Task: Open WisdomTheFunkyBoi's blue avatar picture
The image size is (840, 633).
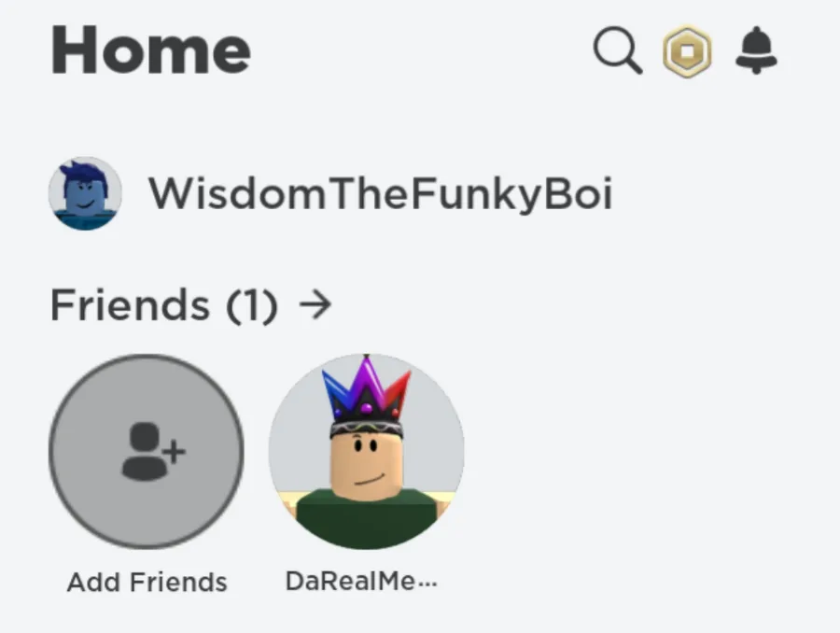Action: coord(85,193)
